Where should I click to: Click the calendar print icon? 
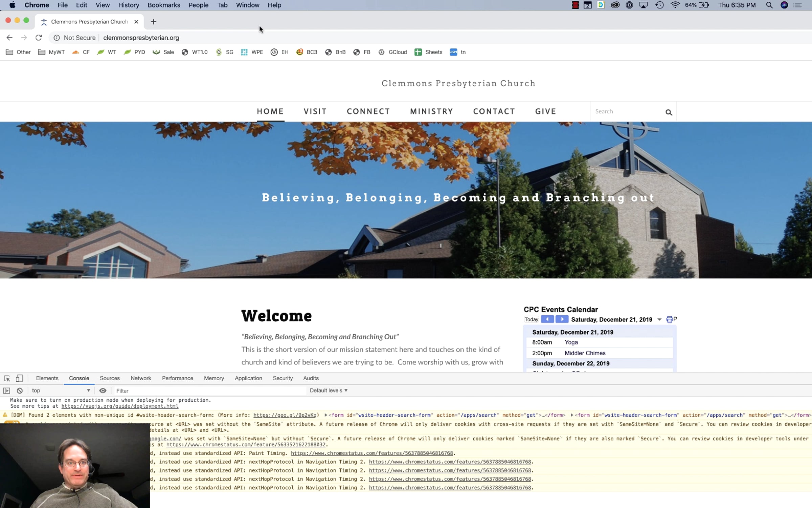(669, 319)
